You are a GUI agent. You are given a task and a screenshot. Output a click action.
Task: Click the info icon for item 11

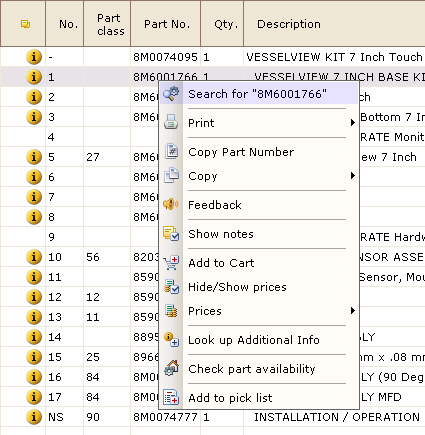coord(34,277)
